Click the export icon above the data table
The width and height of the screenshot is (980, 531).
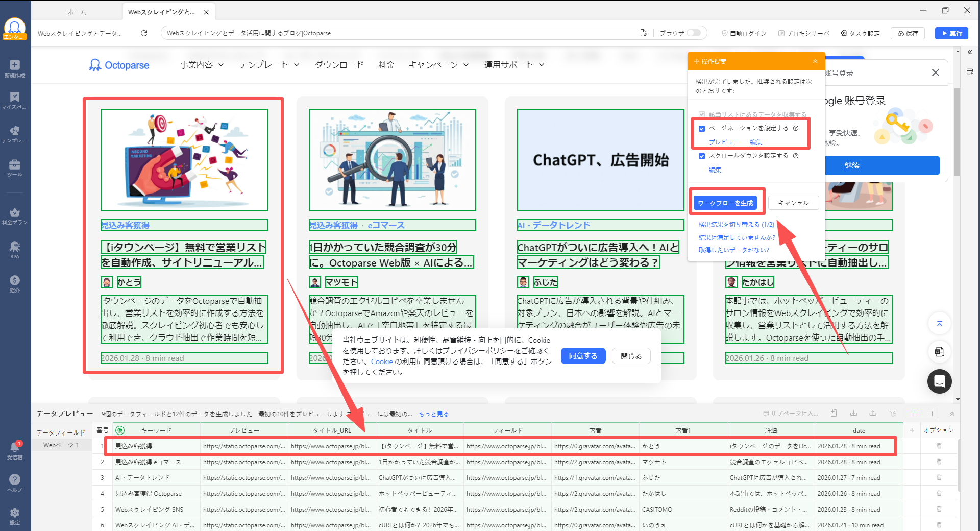click(x=873, y=414)
